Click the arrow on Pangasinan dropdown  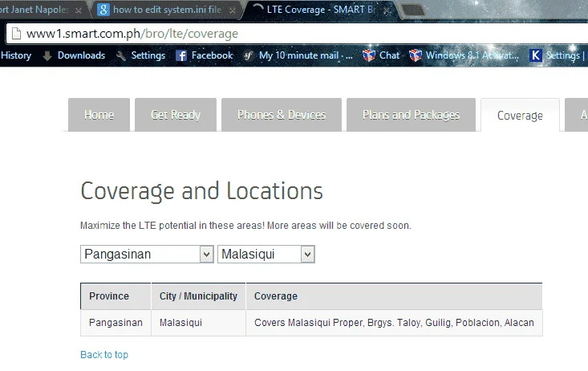[206, 255]
